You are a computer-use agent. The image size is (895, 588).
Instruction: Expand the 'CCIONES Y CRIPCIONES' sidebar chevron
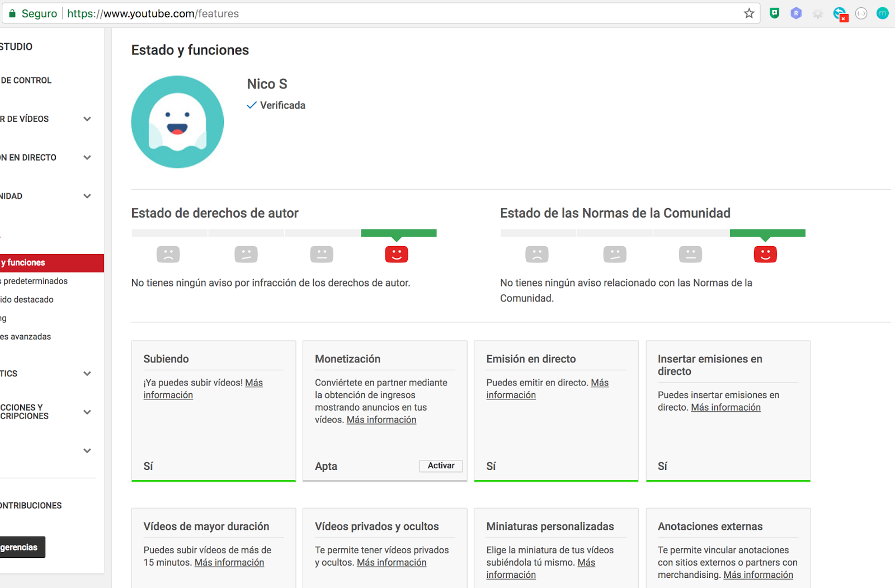pos(87,412)
